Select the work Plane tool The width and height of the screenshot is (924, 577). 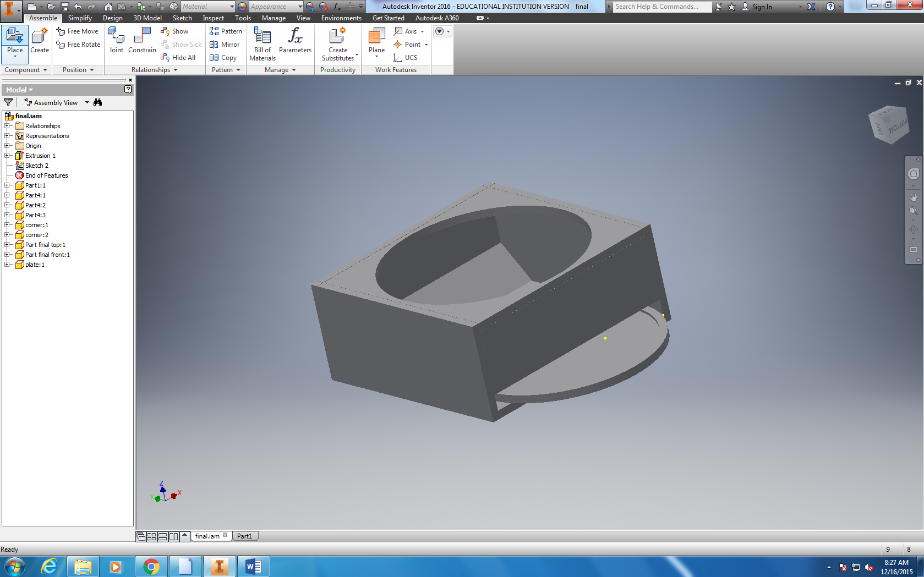tap(376, 42)
